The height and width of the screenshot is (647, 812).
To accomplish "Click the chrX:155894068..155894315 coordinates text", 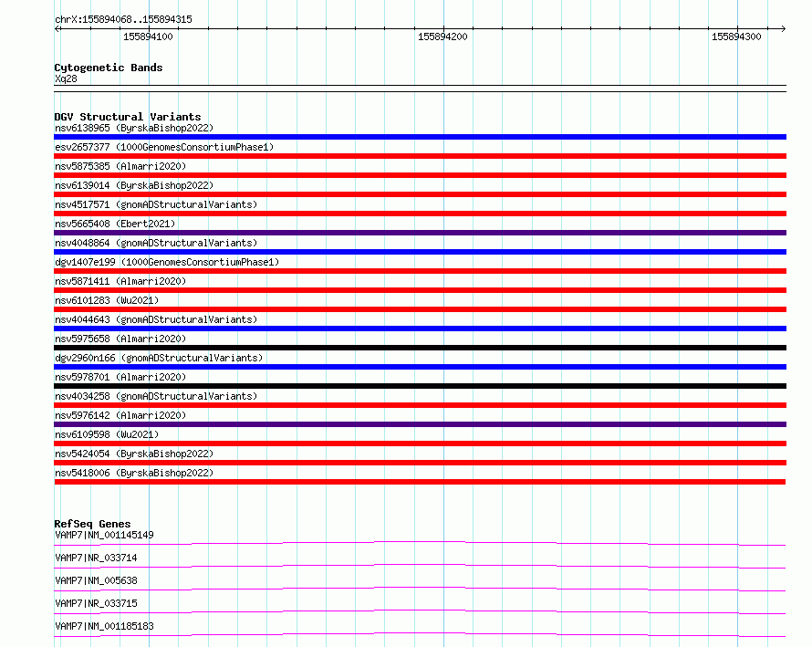I will pyautogui.click(x=123, y=19).
